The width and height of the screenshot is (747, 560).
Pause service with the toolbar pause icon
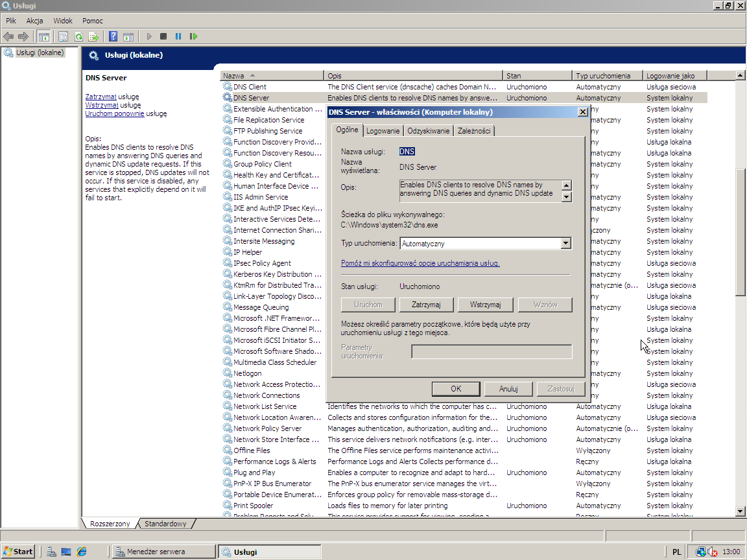[178, 36]
